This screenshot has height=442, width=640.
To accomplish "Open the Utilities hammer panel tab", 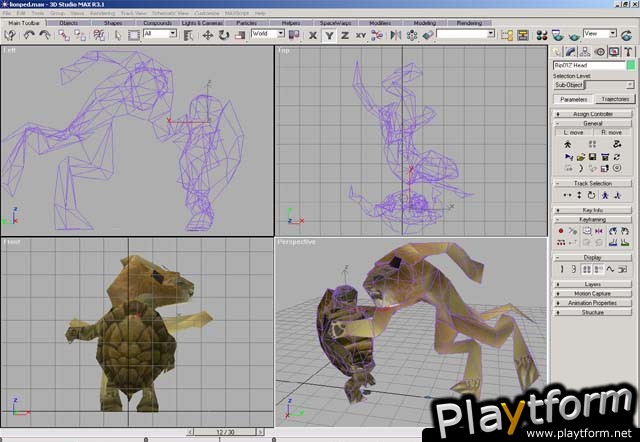I will click(x=628, y=52).
